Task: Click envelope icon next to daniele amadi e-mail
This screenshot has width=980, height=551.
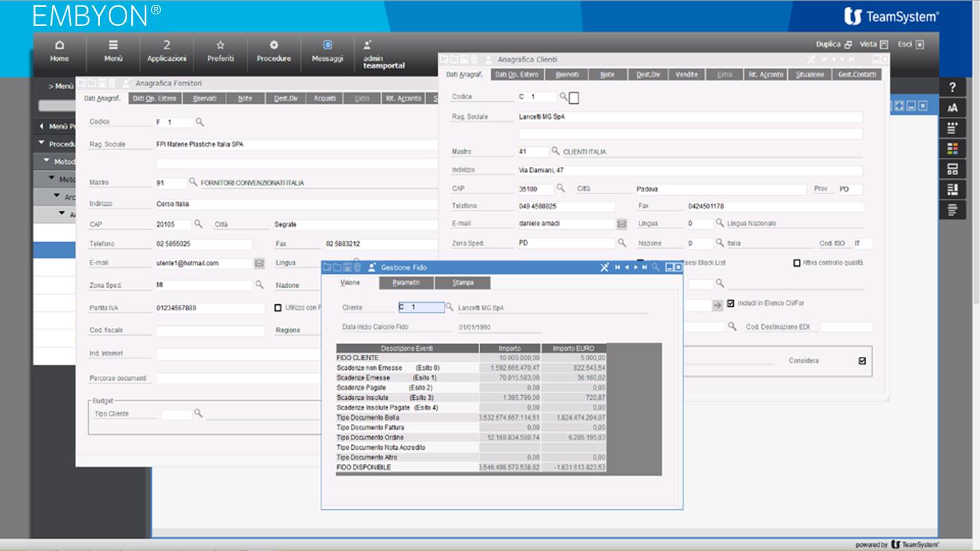Action: [622, 224]
